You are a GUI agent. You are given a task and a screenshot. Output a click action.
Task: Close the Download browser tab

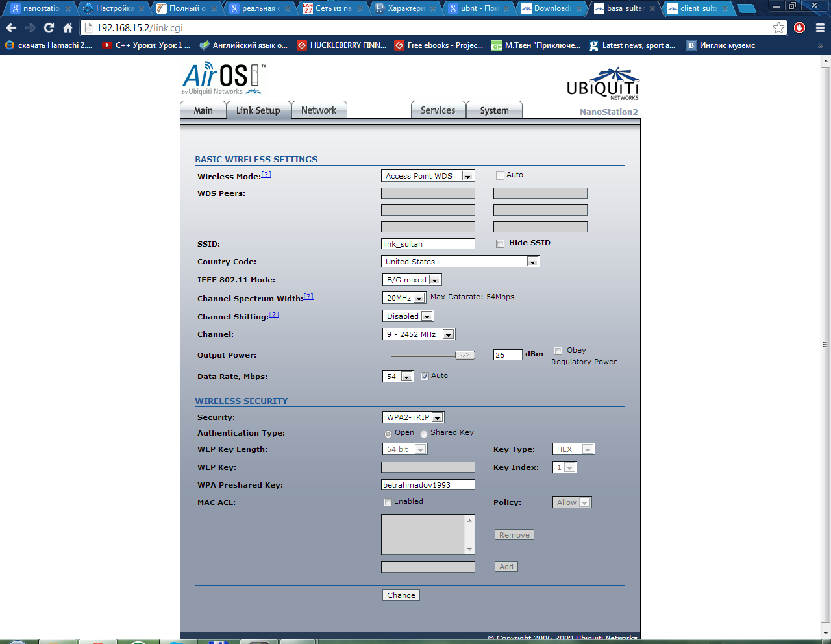(x=579, y=9)
